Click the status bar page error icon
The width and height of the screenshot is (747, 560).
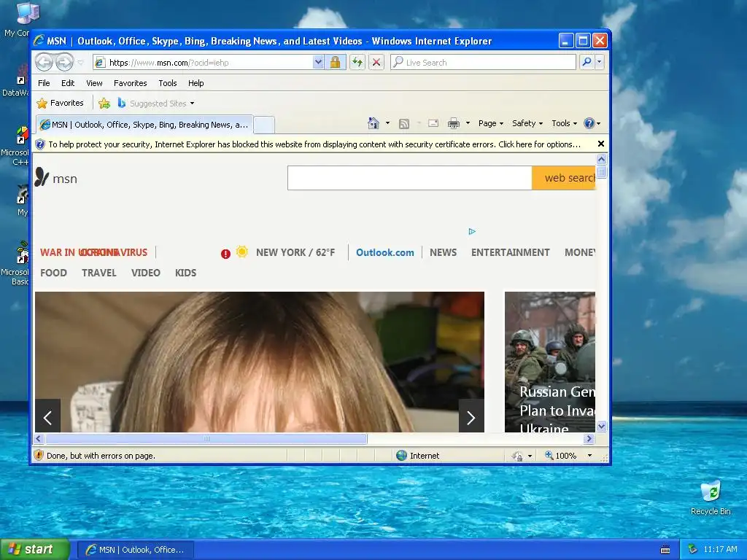tap(39, 455)
